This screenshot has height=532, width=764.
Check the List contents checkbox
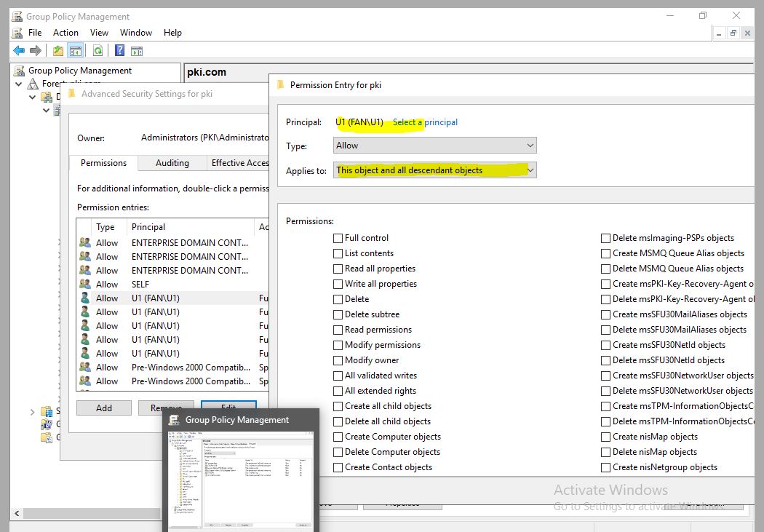pyautogui.click(x=338, y=253)
